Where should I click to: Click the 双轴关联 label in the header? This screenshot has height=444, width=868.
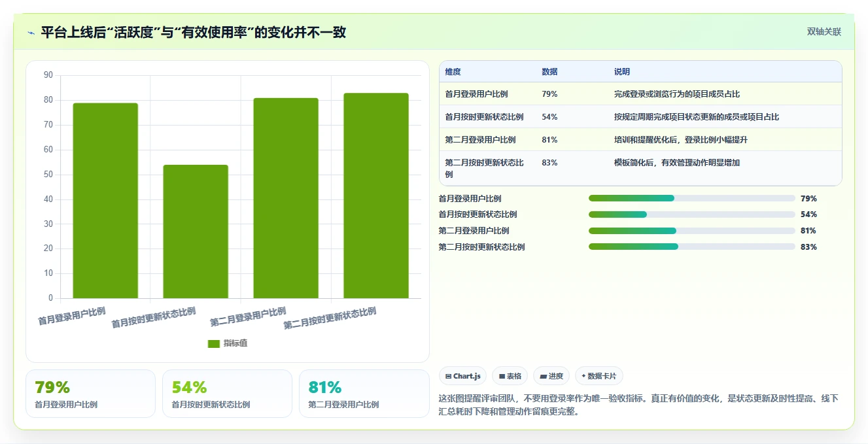824,31
